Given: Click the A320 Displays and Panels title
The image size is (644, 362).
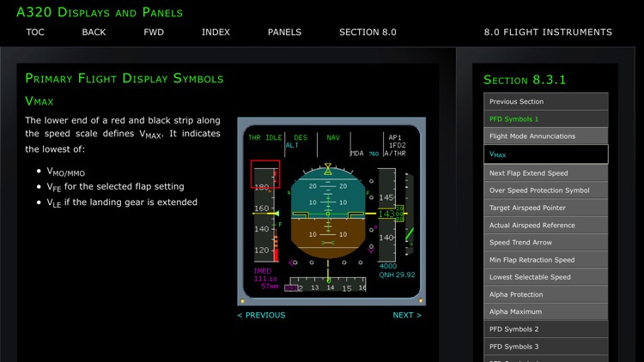Looking at the screenshot, I should click(x=100, y=12).
